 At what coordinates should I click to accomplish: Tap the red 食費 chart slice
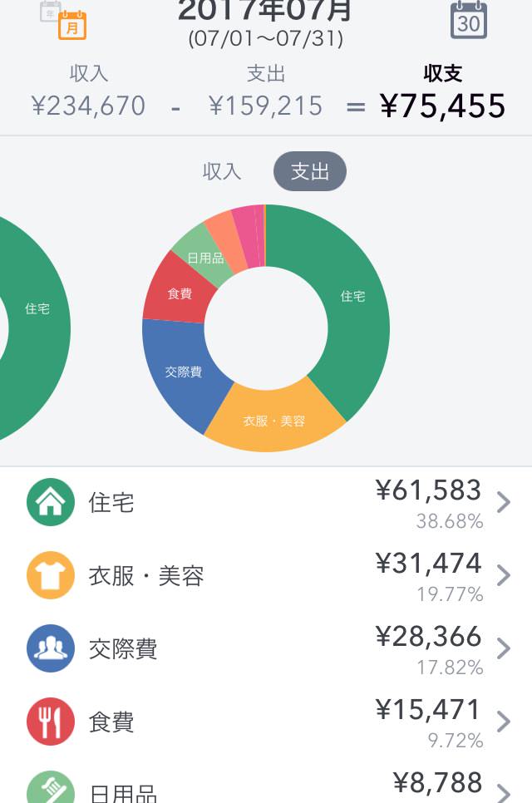tap(178, 293)
